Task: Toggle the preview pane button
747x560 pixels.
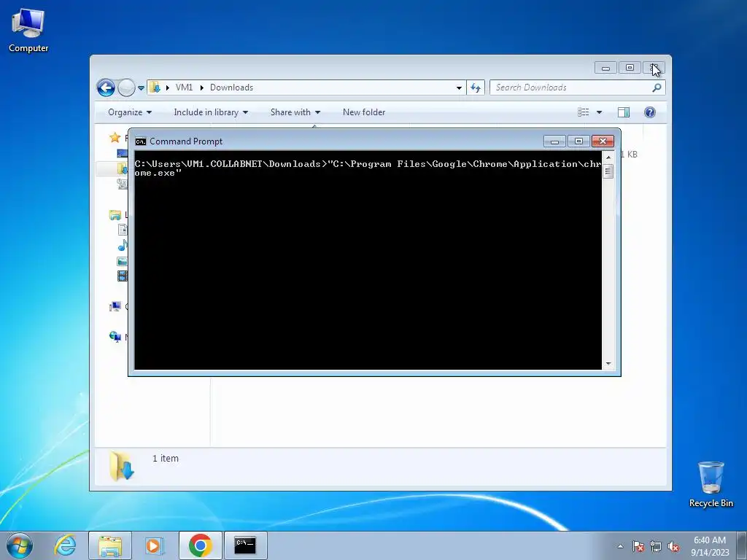Action: (624, 112)
